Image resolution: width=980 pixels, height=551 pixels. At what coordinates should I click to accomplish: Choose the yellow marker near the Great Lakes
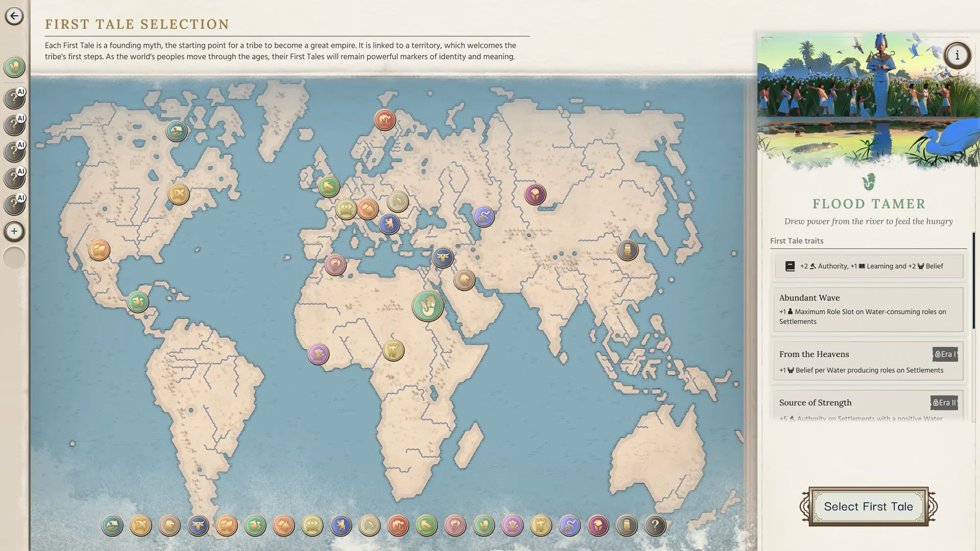tap(179, 194)
